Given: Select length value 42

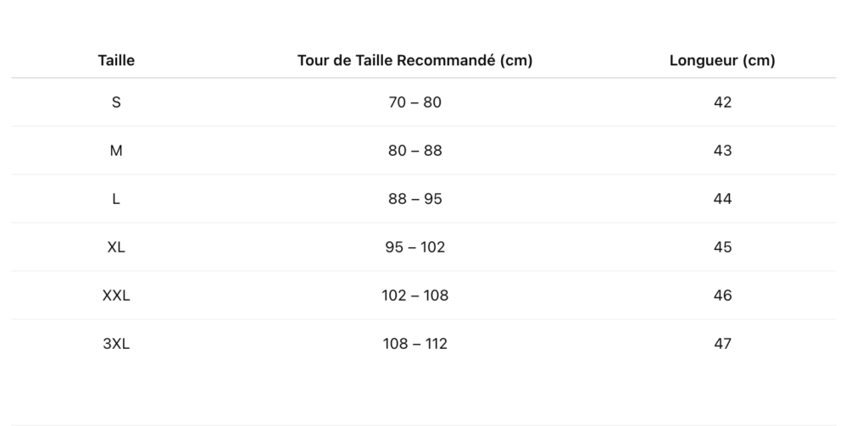Looking at the screenshot, I should 722,102.
